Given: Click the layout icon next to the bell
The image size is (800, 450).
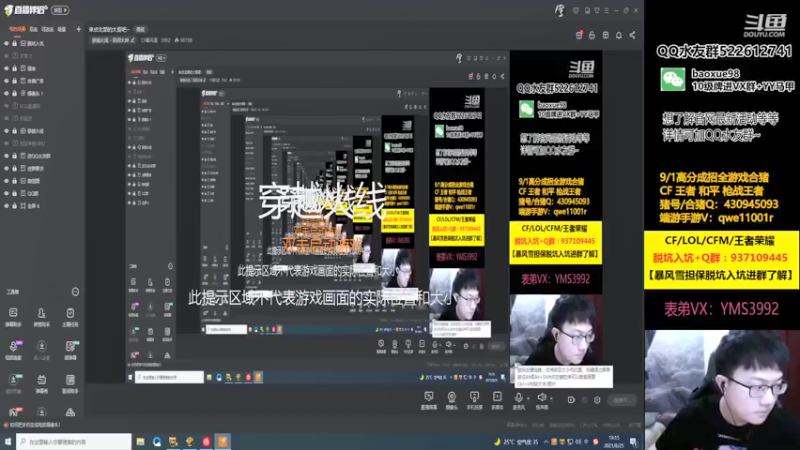Looking at the screenshot, I should click(x=606, y=35).
